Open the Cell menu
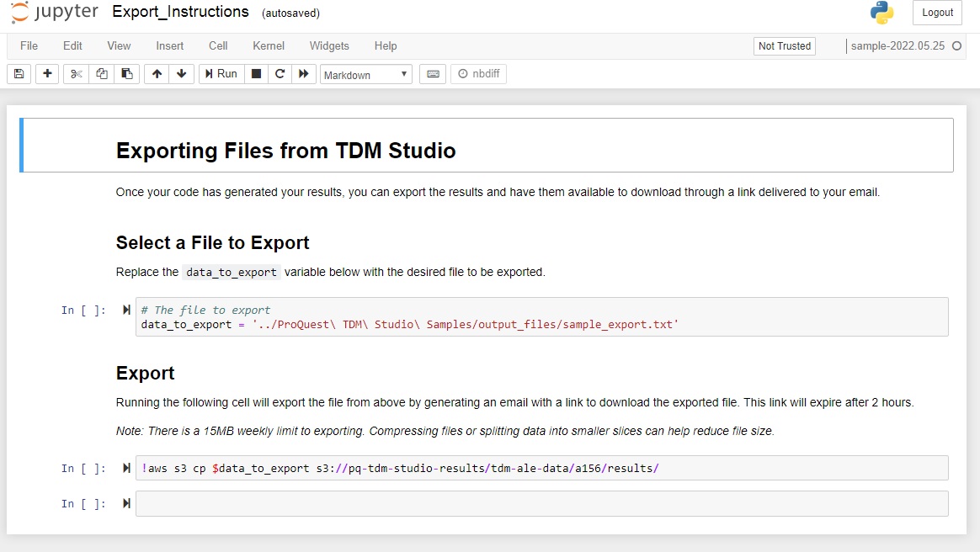980x552 pixels. 218,45
